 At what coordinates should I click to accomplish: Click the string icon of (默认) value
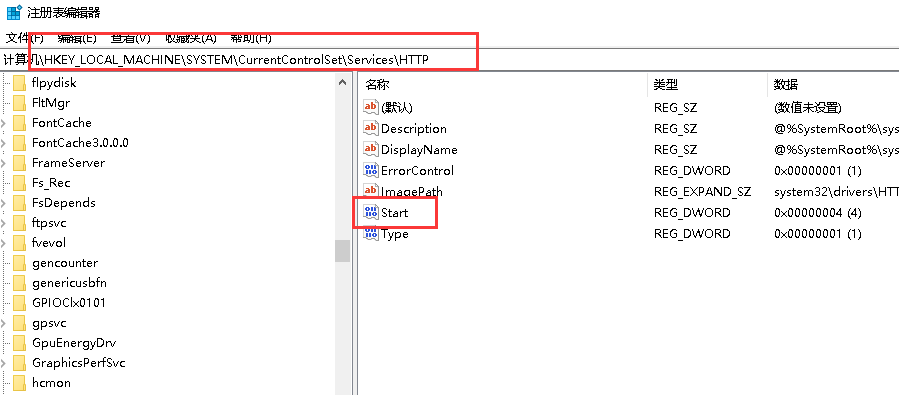pos(371,107)
